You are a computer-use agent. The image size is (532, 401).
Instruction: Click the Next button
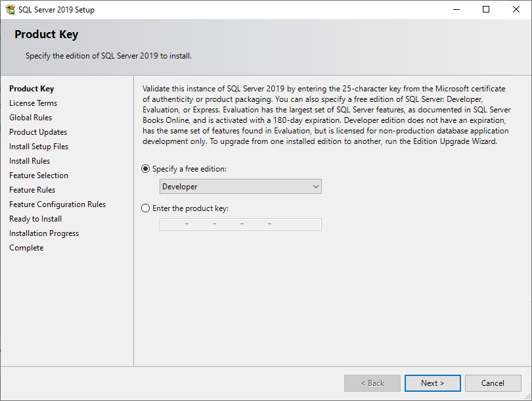coord(432,383)
